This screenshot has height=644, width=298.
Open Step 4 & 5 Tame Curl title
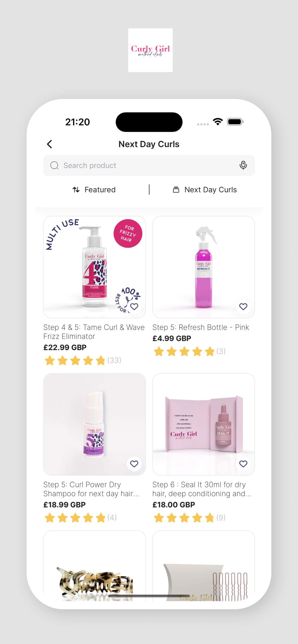[x=94, y=332]
